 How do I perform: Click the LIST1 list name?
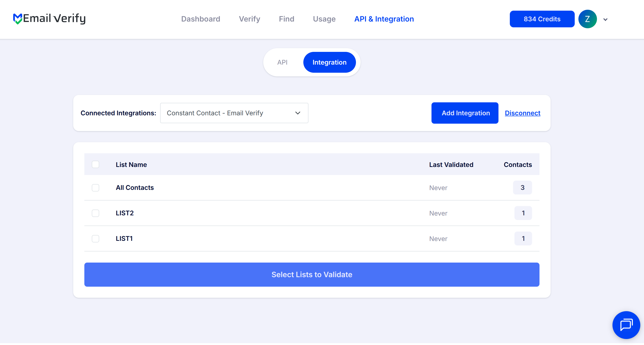124,238
